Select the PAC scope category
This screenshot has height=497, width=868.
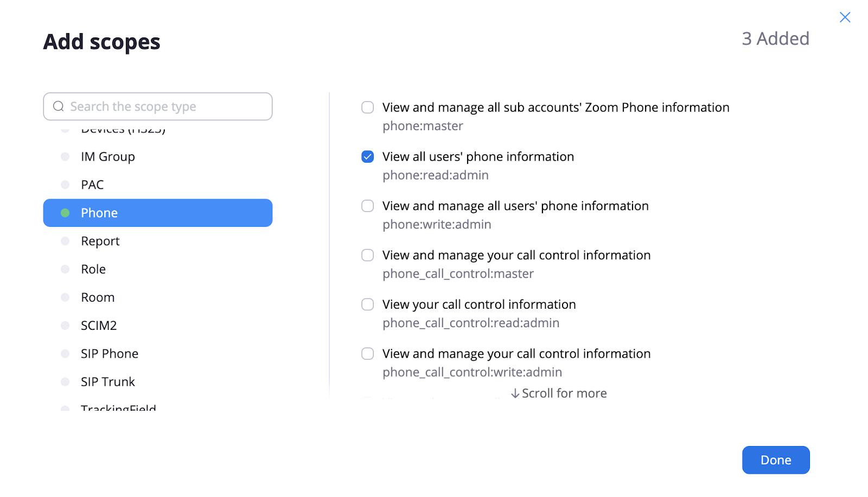point(92,185)
